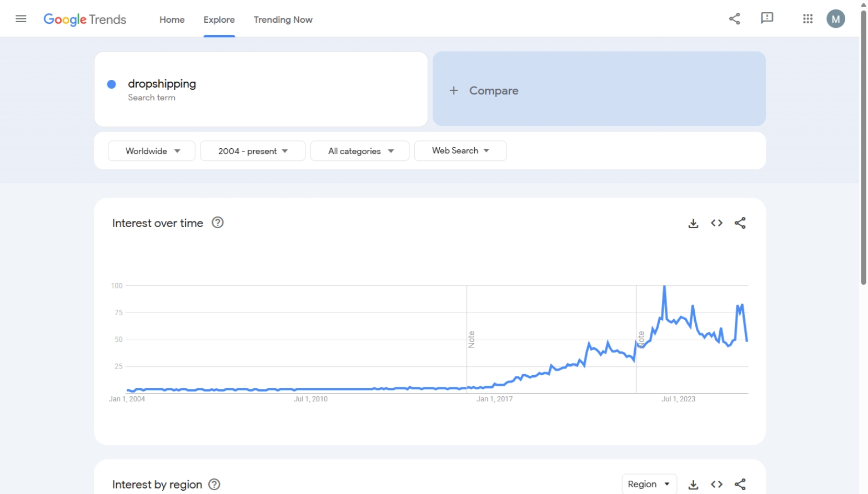Switch to the Home tab
The image size is (868, 494).
[x=172, y=19]
